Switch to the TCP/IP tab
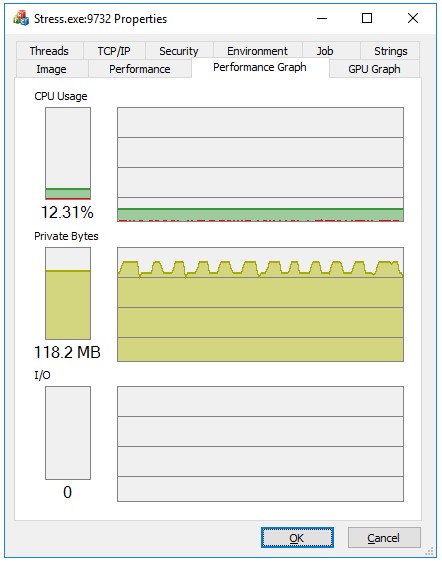This screenshot has width=442, height=564. [x=114, y=51]
